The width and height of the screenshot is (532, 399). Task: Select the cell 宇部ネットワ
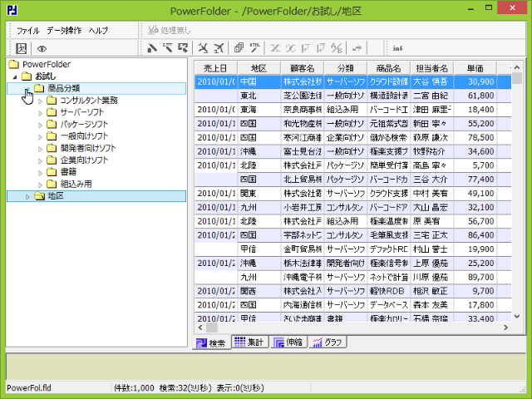coord(303,235)
